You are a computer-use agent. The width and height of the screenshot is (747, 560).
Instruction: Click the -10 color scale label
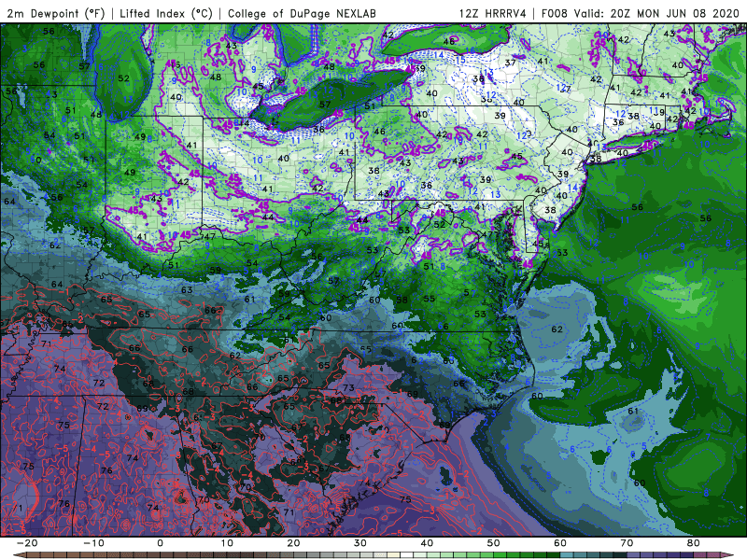(93, 543)
